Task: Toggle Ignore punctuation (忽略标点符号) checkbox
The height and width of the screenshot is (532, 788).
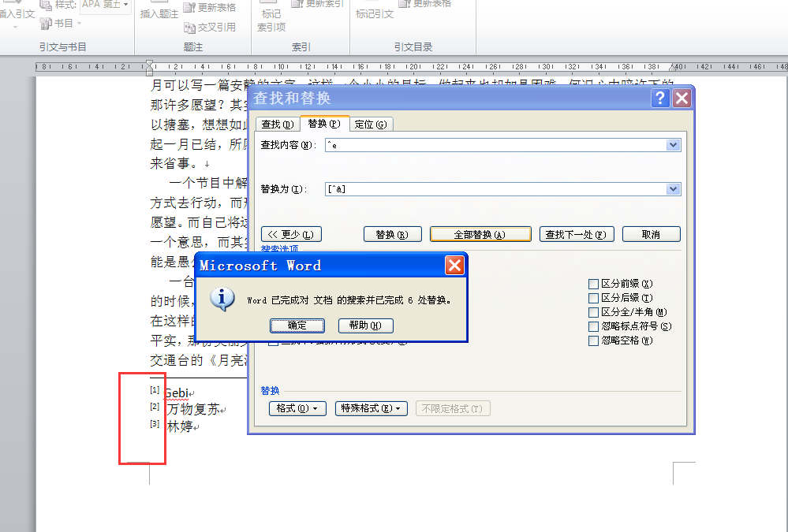Action: tap(593, 326)
